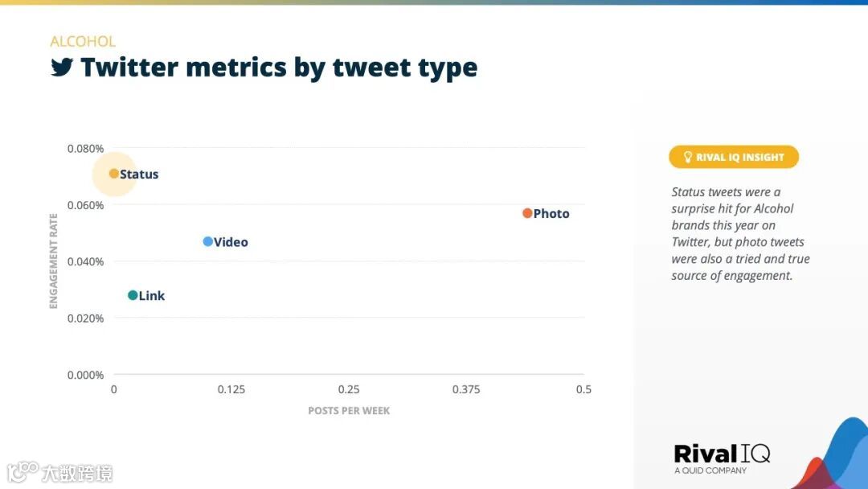
Task: Click the Twitter metrics by tweet type title
Action: tap(278, 68)
